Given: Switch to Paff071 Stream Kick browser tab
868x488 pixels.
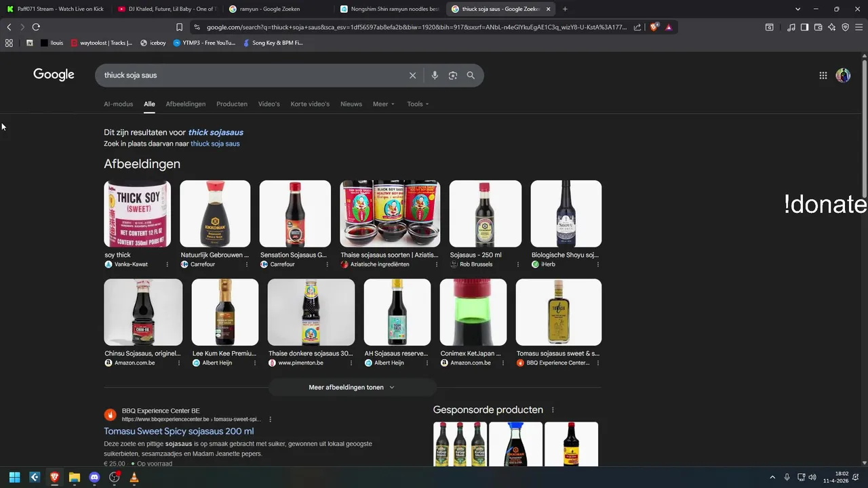Looking at the screenshot, I should [x=54, y=9].
